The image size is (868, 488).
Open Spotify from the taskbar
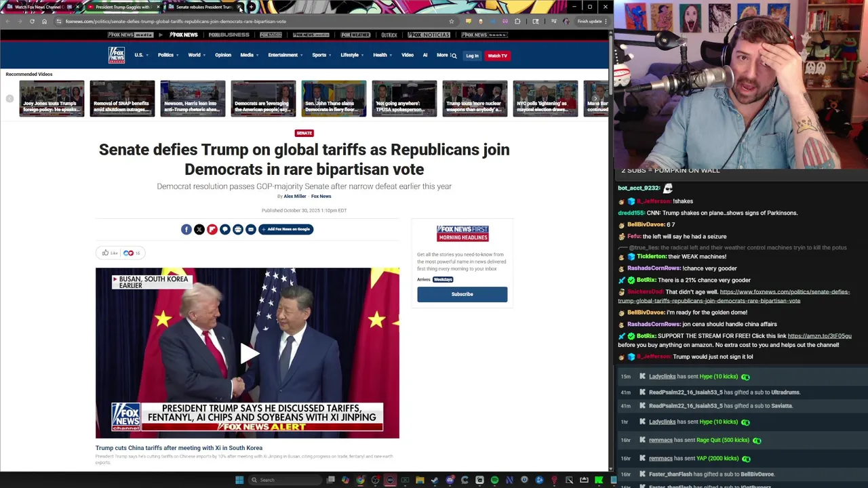pyautogui.click(x=494, y=480)
